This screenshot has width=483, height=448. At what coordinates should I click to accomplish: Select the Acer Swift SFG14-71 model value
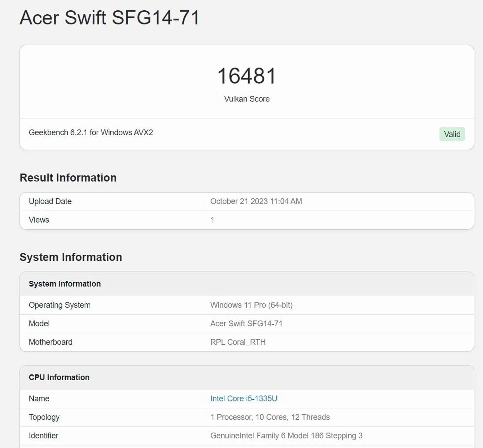[x=246, y=323]
